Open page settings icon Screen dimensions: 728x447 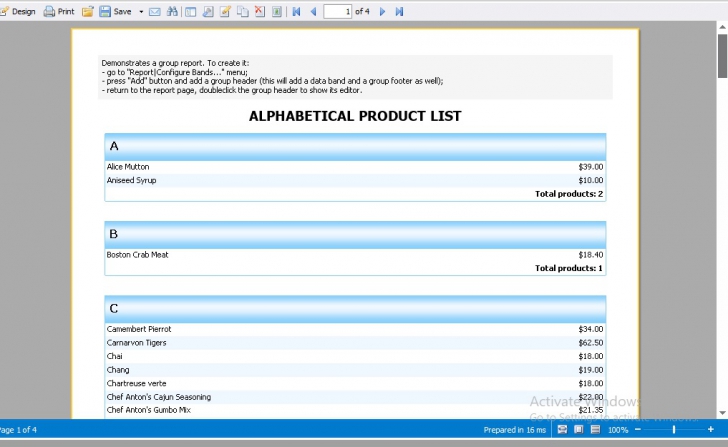coord(208,12)
